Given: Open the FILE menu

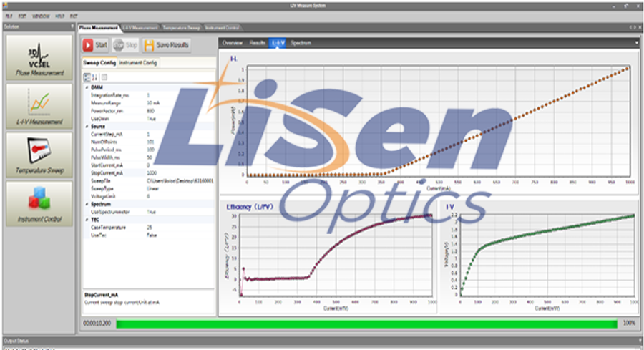Looking at the screenshot, I should point(9,16).
